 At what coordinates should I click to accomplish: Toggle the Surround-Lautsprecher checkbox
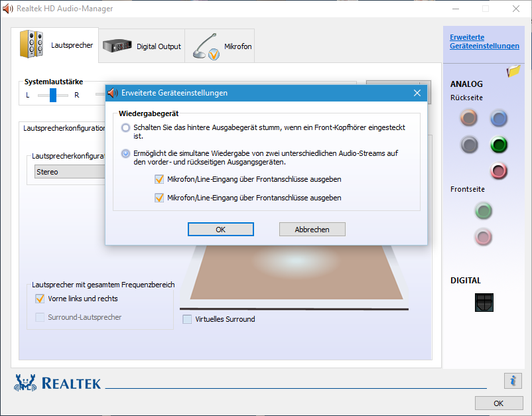tap(40, 317)
